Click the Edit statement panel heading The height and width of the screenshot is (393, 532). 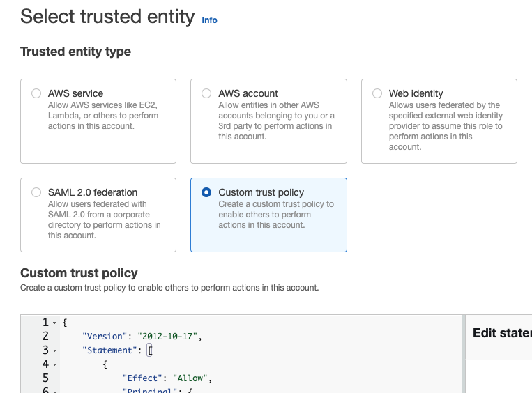[x=501, y=333]
